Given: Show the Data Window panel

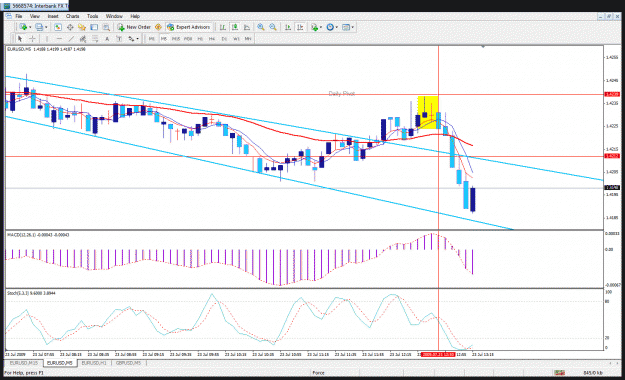Looking at the screenshot, I should pyautogui.click(x=70, y=27).
